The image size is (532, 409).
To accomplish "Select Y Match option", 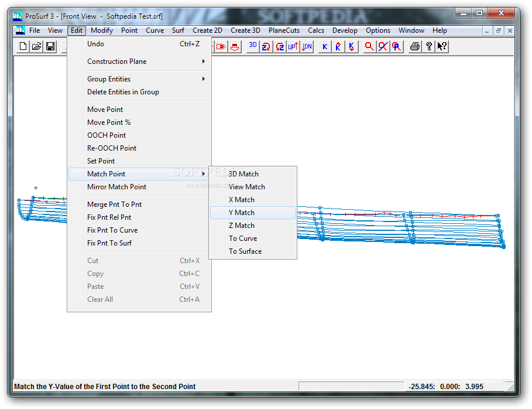I will pos(253,213).
